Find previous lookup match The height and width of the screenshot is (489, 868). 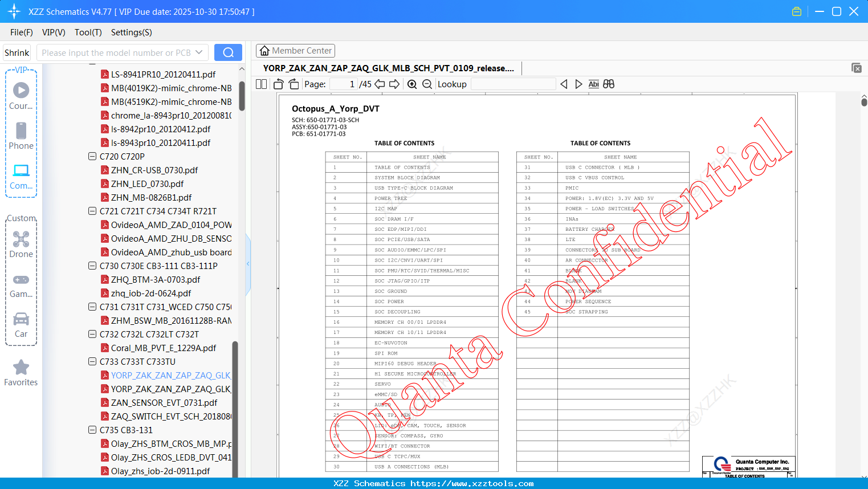(x=564, y=84)
